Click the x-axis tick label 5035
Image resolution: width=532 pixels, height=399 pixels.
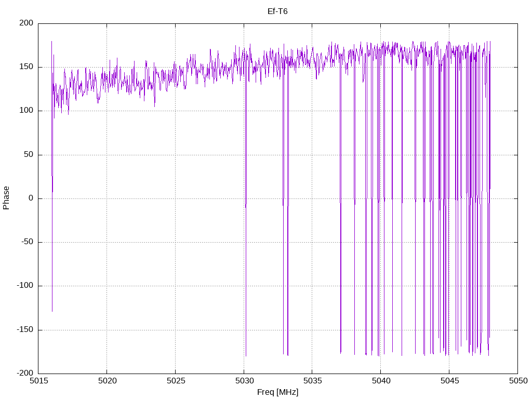[312, 381]
